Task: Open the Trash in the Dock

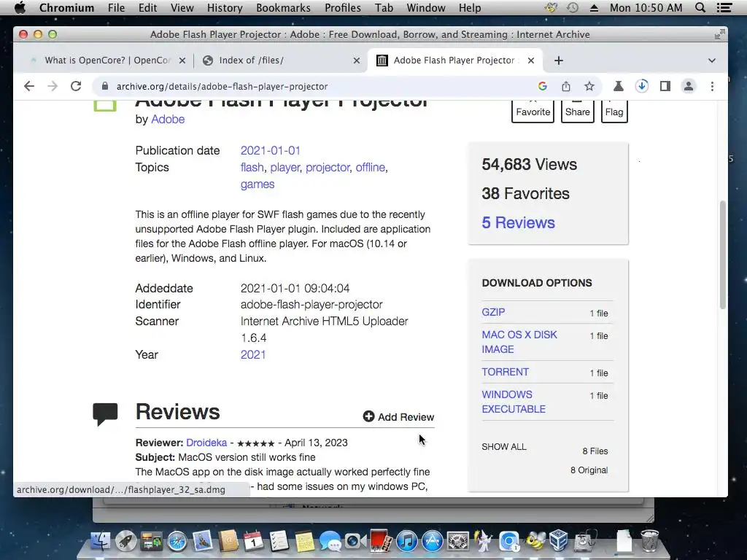Action: 649,540
